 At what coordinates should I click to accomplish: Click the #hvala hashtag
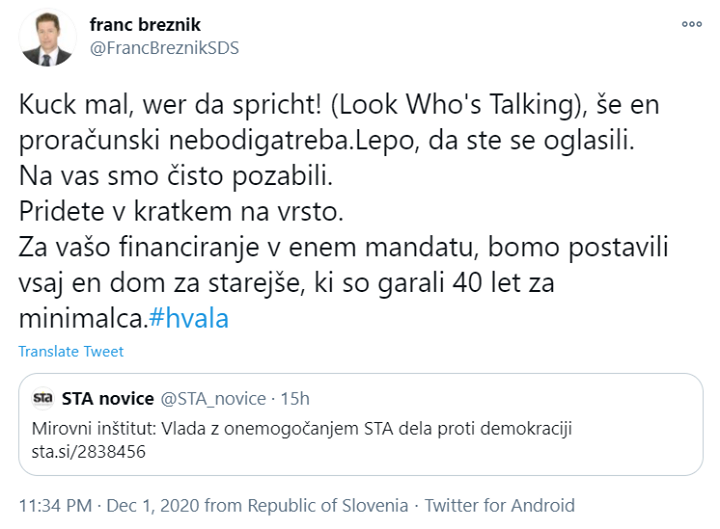click(189, 316)
